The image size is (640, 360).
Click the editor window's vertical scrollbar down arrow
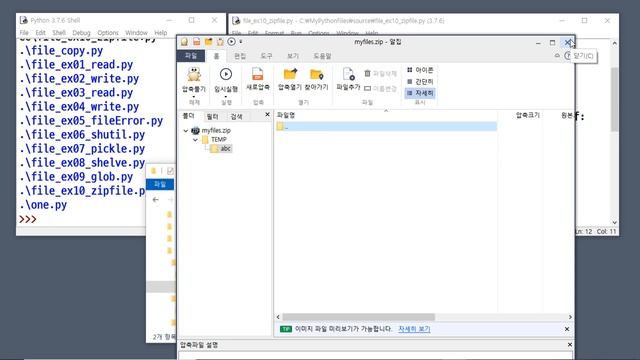tap(615, 222)
